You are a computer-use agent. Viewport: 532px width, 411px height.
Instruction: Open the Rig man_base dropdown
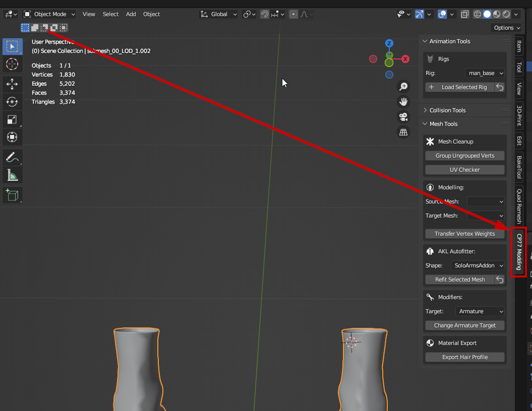pyautogui.click(x=484, y=73)
